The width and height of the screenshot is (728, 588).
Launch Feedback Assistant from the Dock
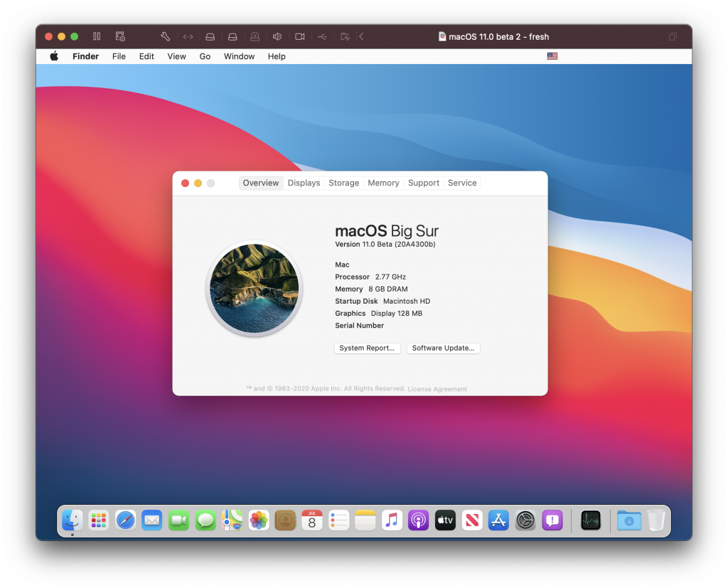pos(552,520)
